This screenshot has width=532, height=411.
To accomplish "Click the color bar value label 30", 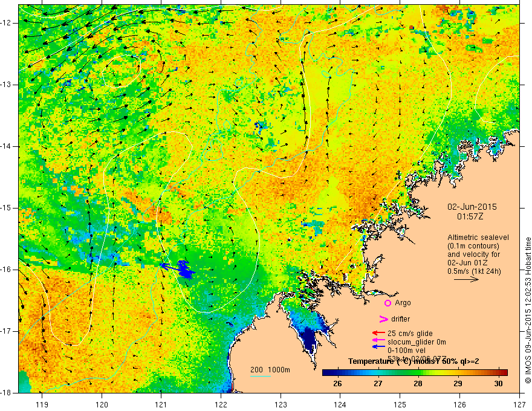I will 498,384.
